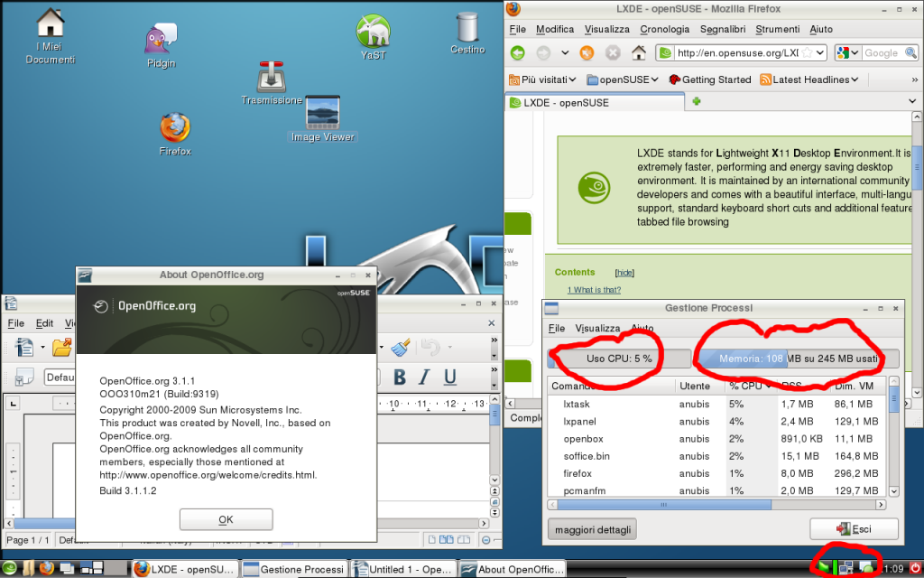Open the Edit menu in OpenOffice Writer
924x578 pixels.
tap(44, 323)
